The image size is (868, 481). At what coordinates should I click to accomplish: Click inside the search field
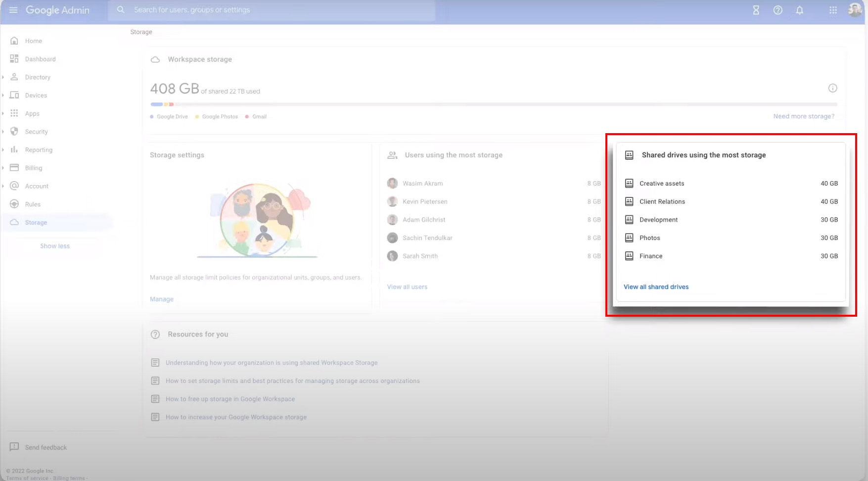[x=272, y=10]
